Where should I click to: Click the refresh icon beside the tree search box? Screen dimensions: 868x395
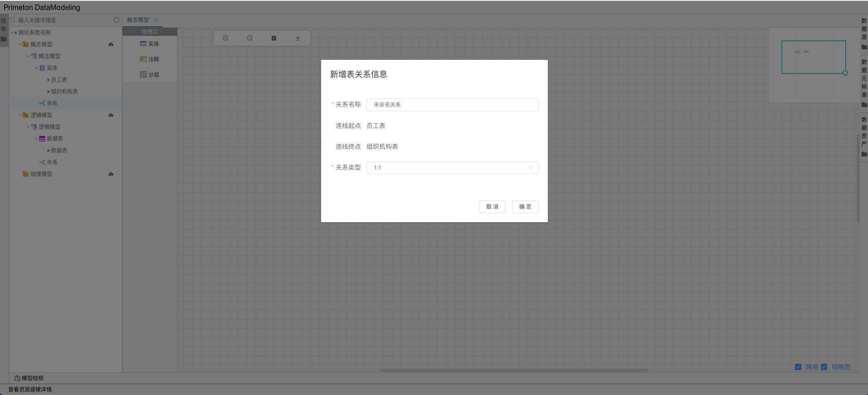point(117,20)
